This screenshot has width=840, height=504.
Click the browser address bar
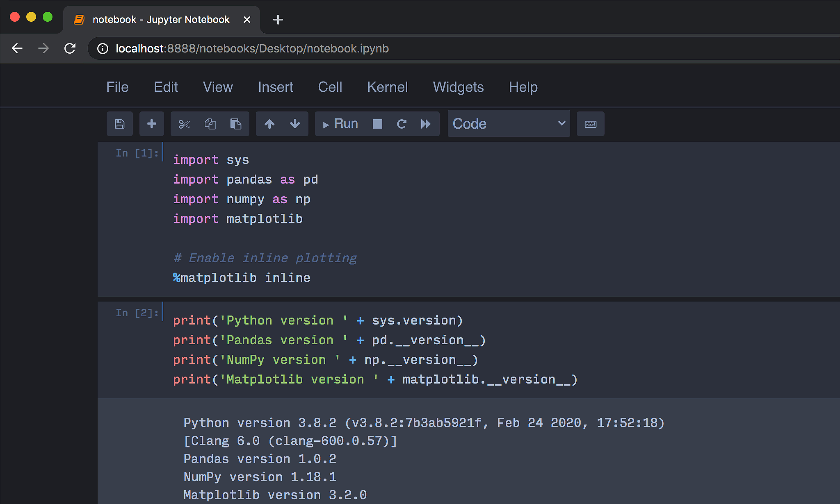287,48
